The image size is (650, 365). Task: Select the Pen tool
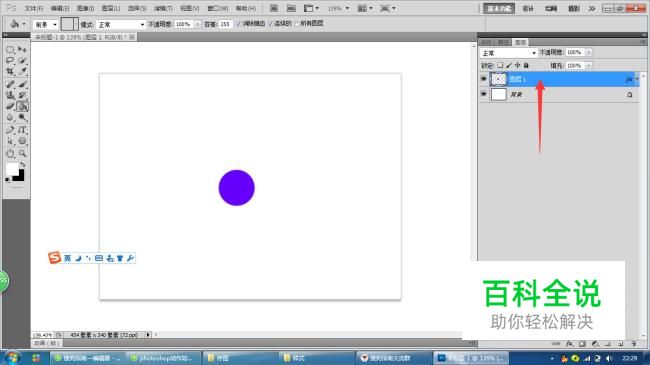point(10,130)
